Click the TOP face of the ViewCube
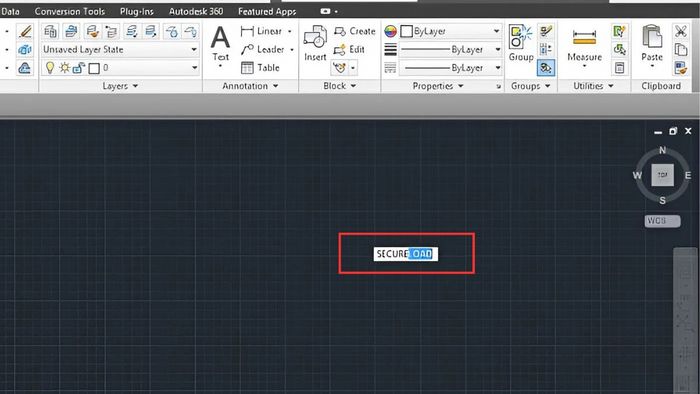The width and height of the screenshot is (700, 394). pos(662,175)
